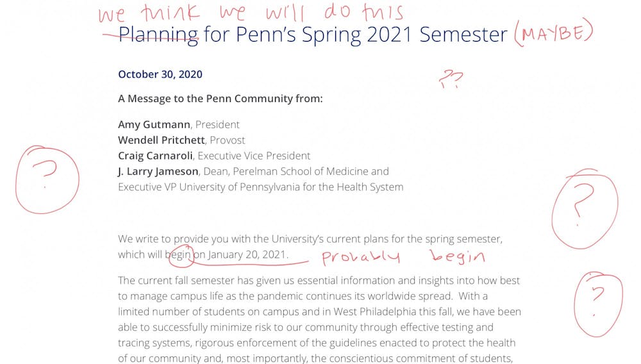Click the name "Craig Carnaroli"
This screenshot has width=641, height=364.
(x=155, y=156)
